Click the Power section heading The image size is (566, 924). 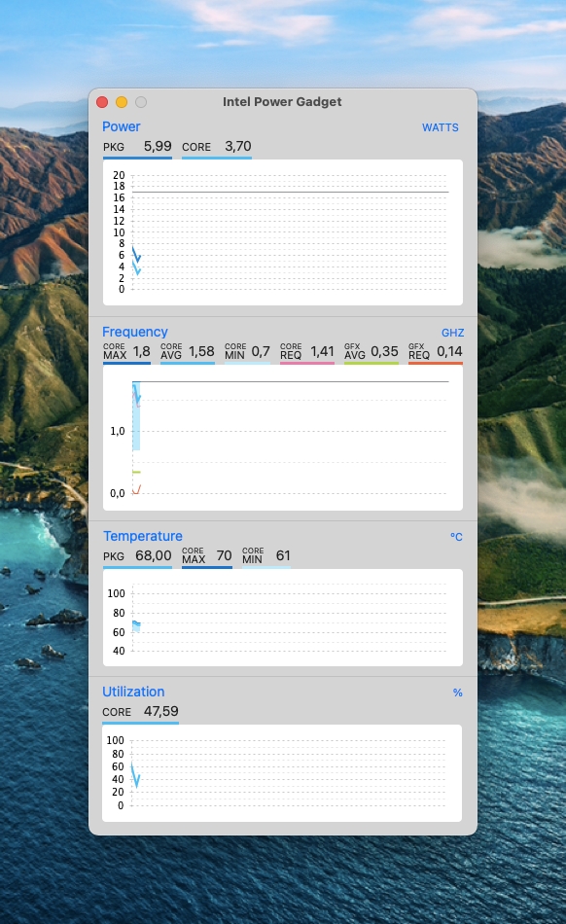click(x=122, y=126)
